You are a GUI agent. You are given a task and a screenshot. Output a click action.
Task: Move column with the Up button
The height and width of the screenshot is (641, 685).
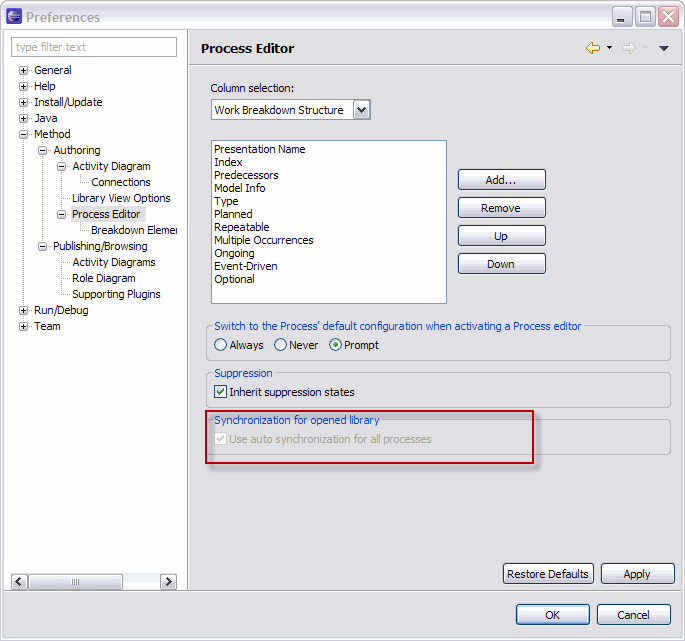click(502, 236)
